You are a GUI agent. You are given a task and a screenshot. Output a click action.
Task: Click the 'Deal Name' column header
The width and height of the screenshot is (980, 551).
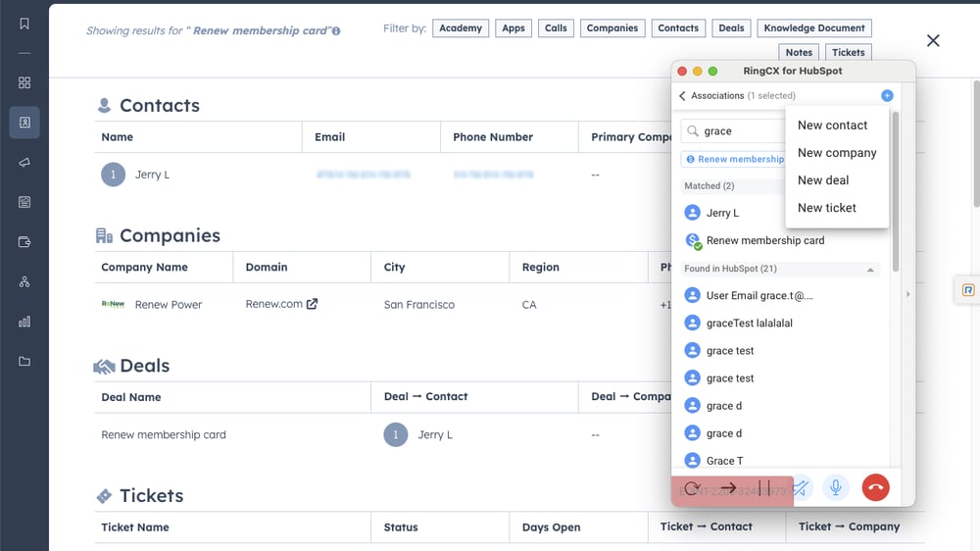pyautogui.click(x=131, y=397)
